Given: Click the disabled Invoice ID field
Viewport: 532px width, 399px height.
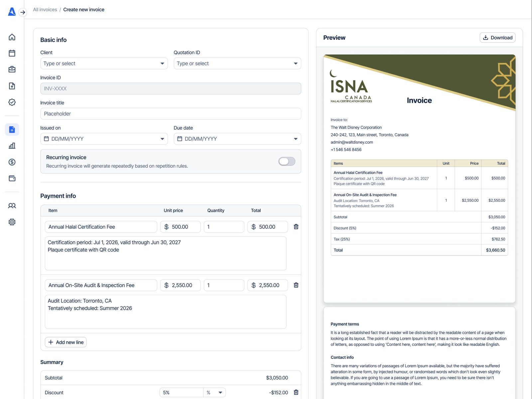Looking at the screenshot, I should 171,89.
